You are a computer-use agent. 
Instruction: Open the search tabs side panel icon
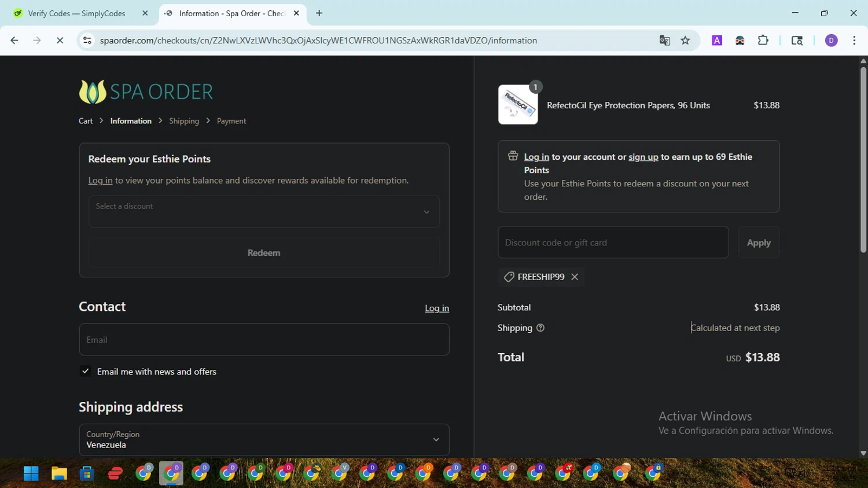point(797,41)
